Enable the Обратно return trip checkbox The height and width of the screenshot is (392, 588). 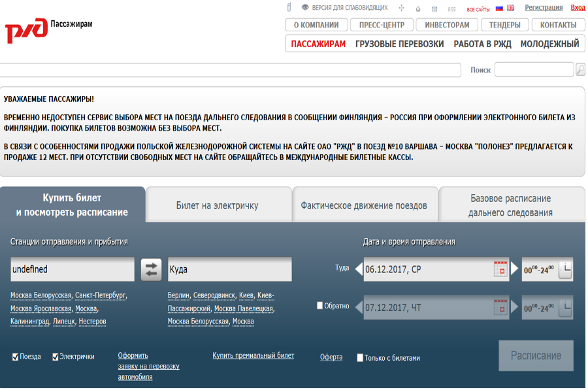pyautogui.click(x=320, y=306)
